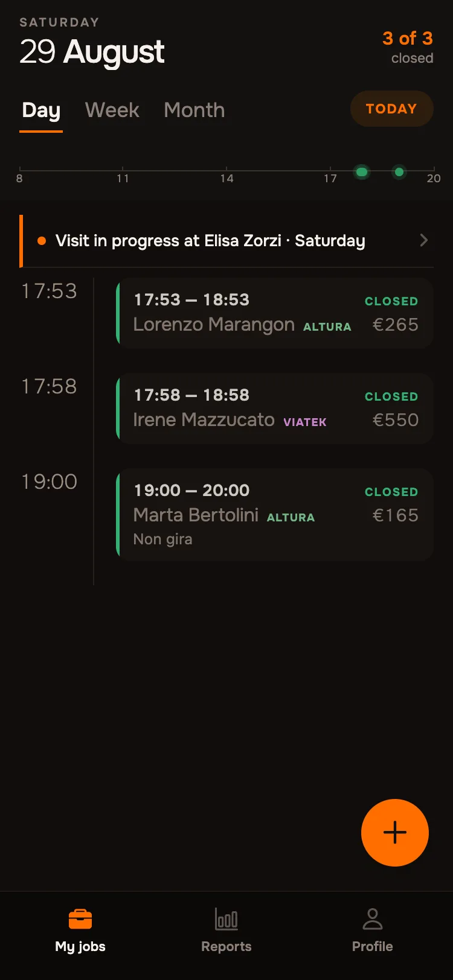Select first green marker on timeline
This screenshot has height=980, width=453.
tap(362, 172)
